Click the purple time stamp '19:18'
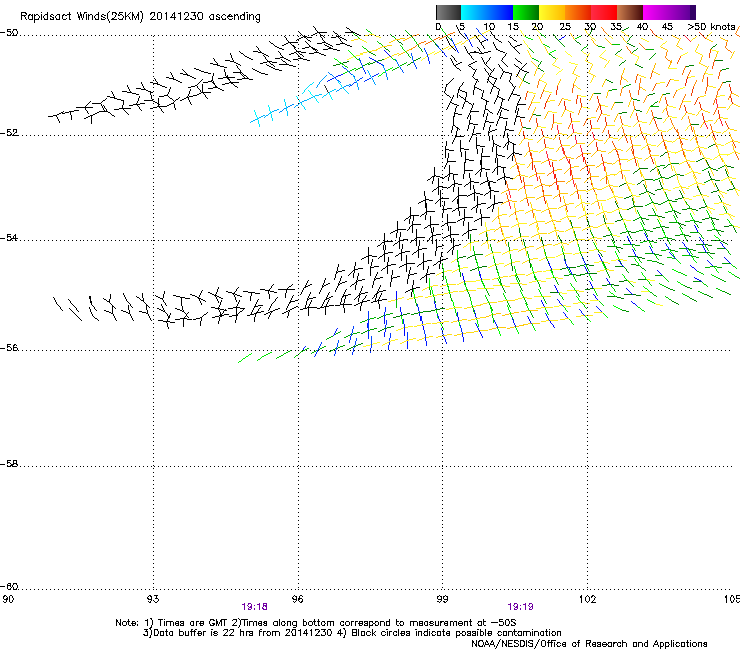The width and height of the screenshot is (740, 650). tap(254, 607)
